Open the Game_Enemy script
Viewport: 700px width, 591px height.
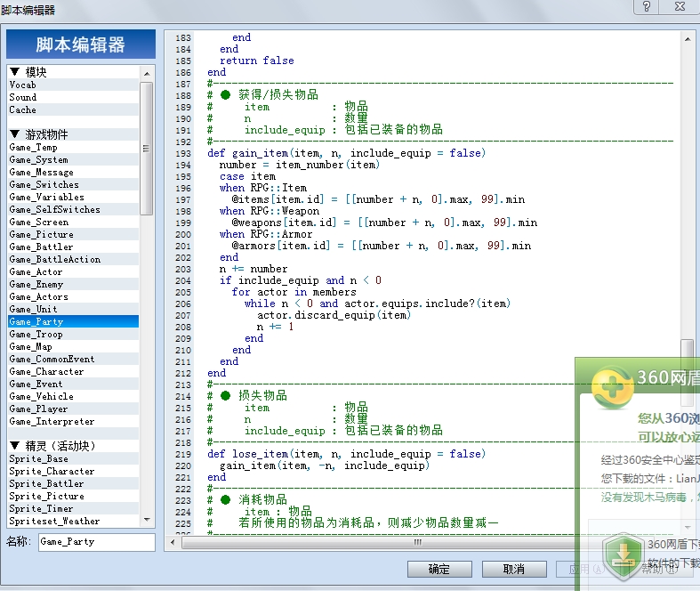(x=73, y=285)
